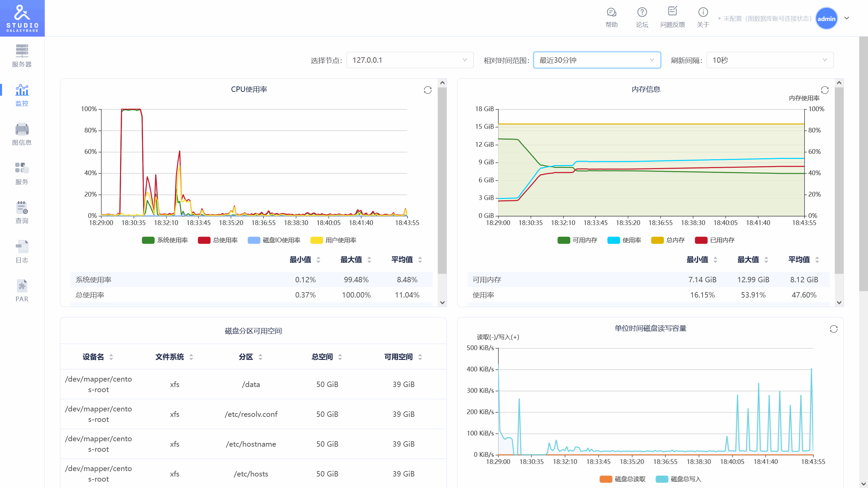
Task: Click the /etc/resolv.conf partition cell
Action: [x=251, y=414]
